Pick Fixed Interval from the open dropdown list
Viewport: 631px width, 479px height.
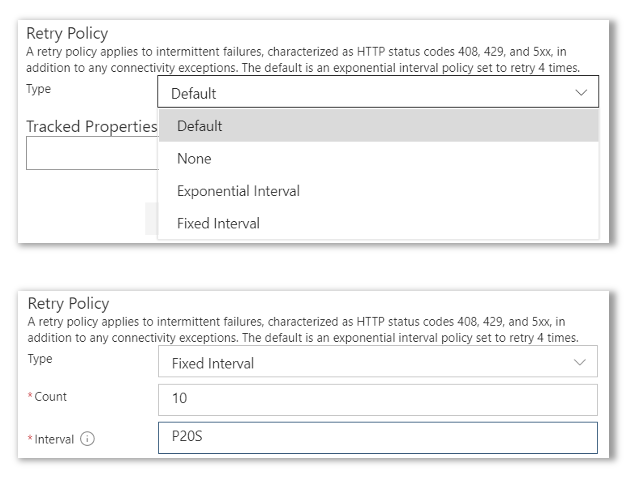point(378,223)
